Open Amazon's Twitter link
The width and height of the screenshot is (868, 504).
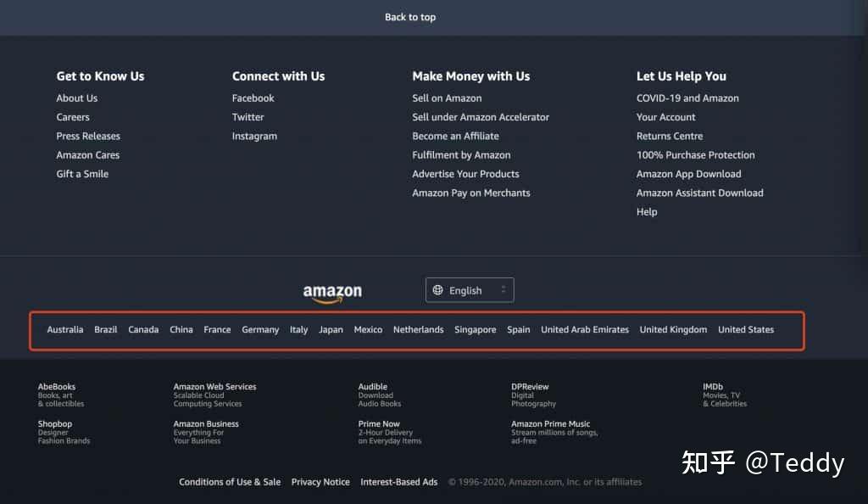tap(248, 117)
